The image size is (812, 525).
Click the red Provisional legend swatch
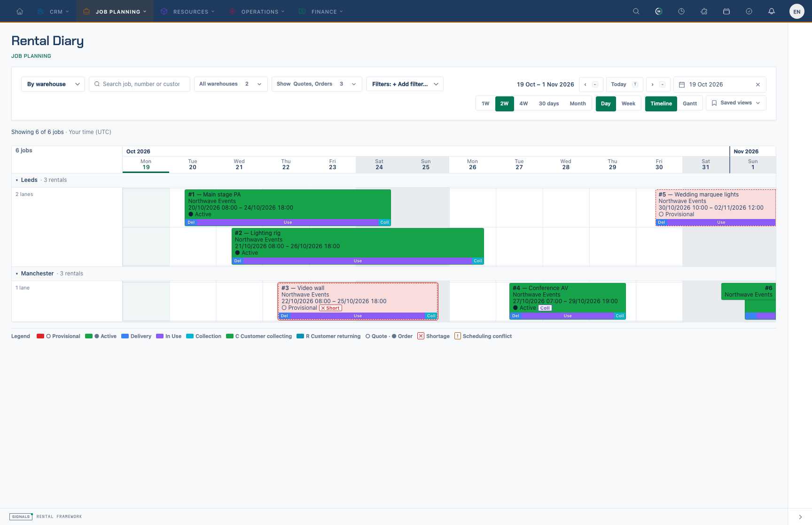coord(40,336)
